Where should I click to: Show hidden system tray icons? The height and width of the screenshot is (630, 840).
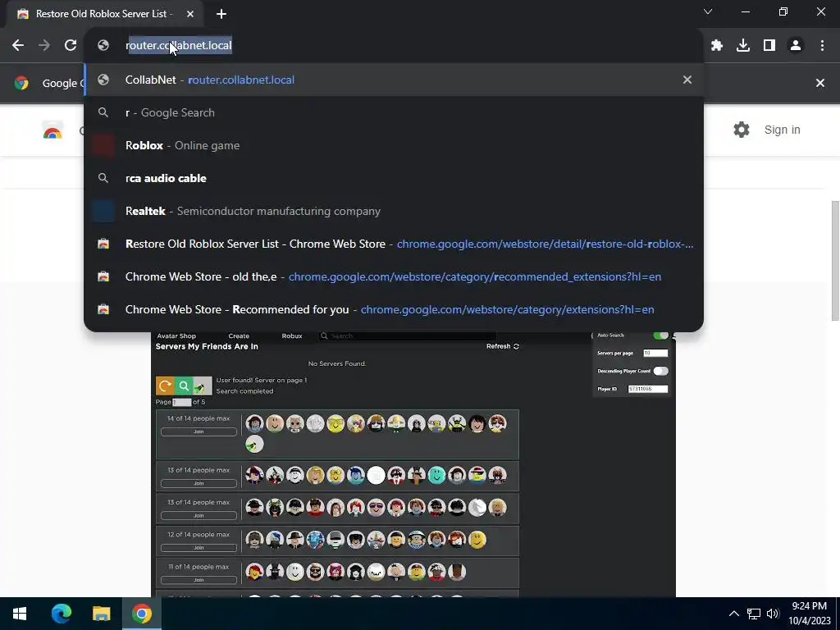click(x=734, y=614)
